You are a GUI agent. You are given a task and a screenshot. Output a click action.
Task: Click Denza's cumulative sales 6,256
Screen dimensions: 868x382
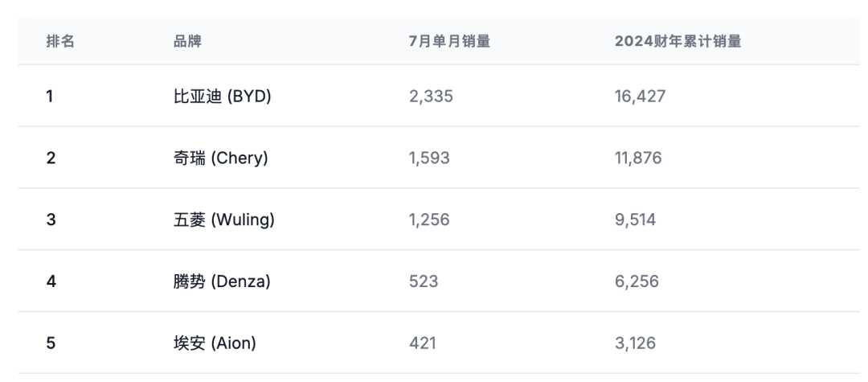pyautogui.click(x=636, y=281)
